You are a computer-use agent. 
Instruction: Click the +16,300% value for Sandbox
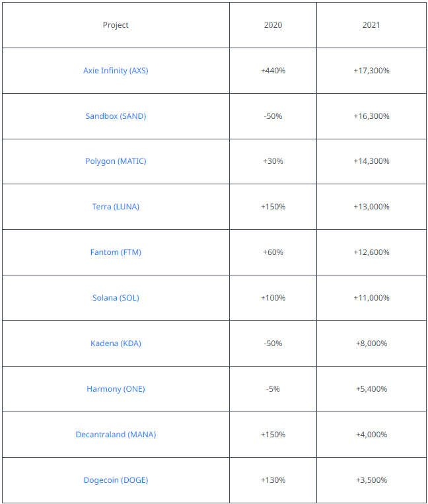pyautogui.click(x=371, y=116)
